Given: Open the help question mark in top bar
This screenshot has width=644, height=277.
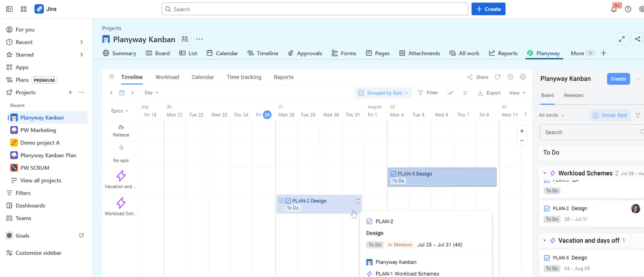Looking at the screenshot, I should point(628,9).
